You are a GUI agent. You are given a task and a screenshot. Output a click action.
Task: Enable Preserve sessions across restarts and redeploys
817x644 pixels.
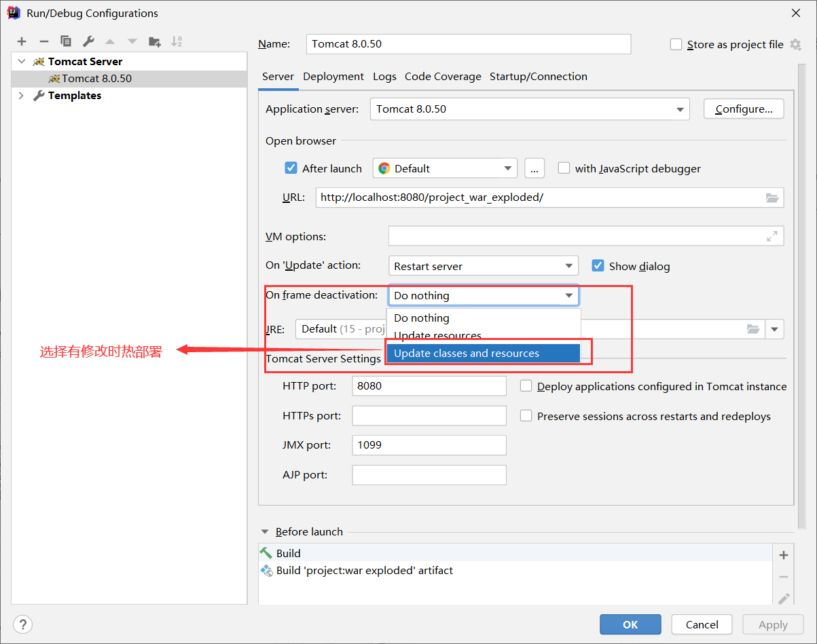click(526, 416)
